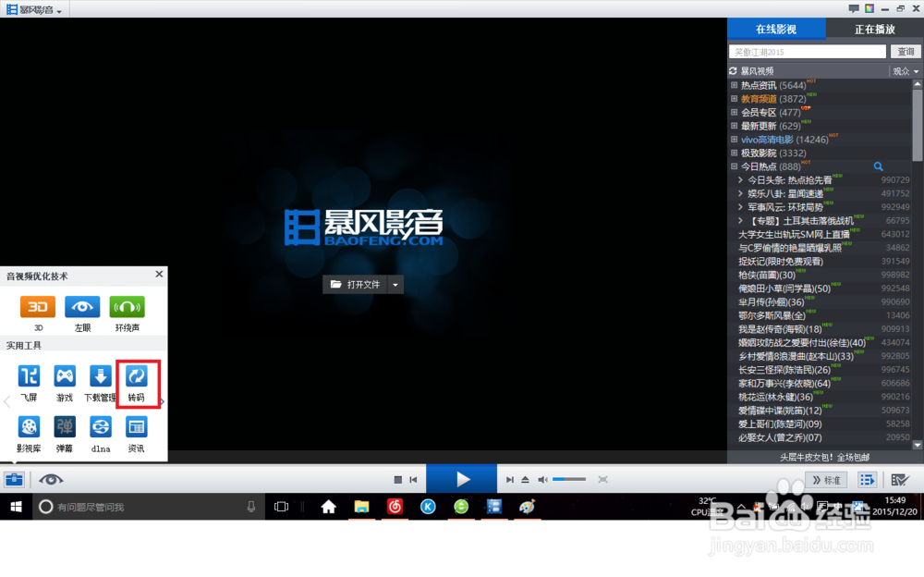The image size is (924, 577).
Task: Start playback with the big play button
Action: pos(461,479)
